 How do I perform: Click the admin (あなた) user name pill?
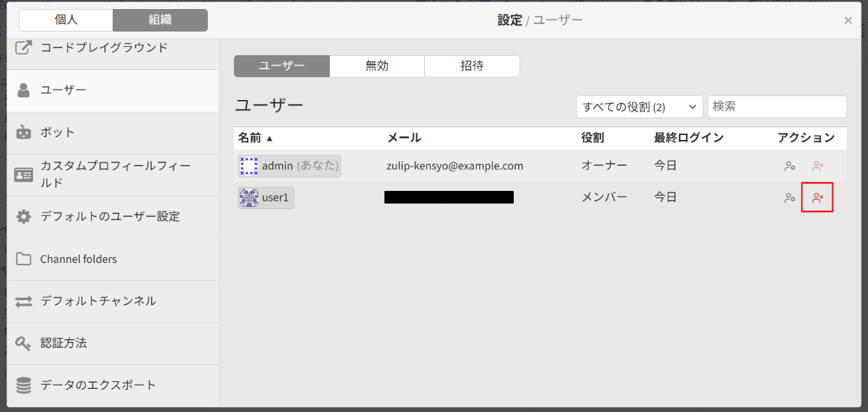(x=289, y=166)
